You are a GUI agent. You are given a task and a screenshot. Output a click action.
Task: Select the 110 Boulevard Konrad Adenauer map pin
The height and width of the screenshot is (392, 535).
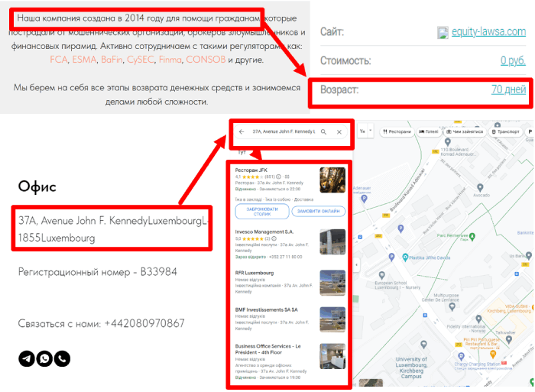(448, 142)
